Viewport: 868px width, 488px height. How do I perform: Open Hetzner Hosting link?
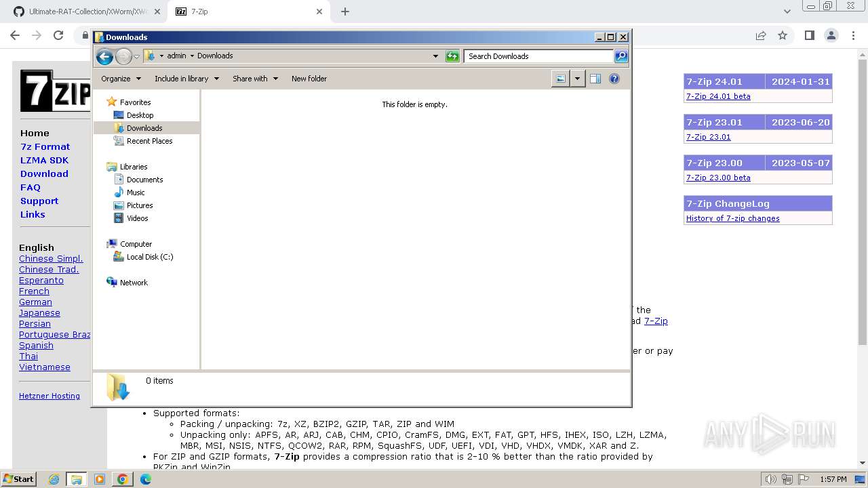50,396
